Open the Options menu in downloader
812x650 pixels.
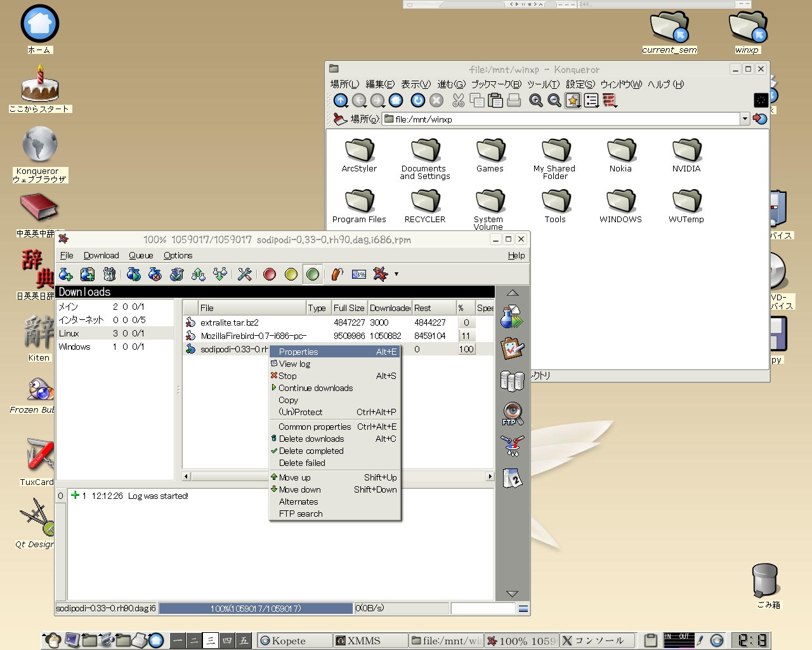178,255
